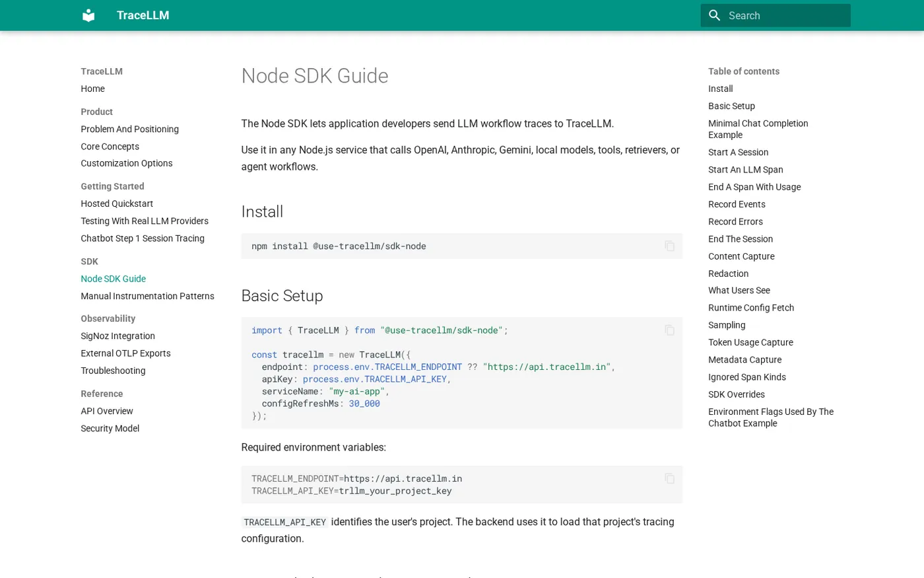
Task: Click the TraceLLM header title
Action: point(143,15)
